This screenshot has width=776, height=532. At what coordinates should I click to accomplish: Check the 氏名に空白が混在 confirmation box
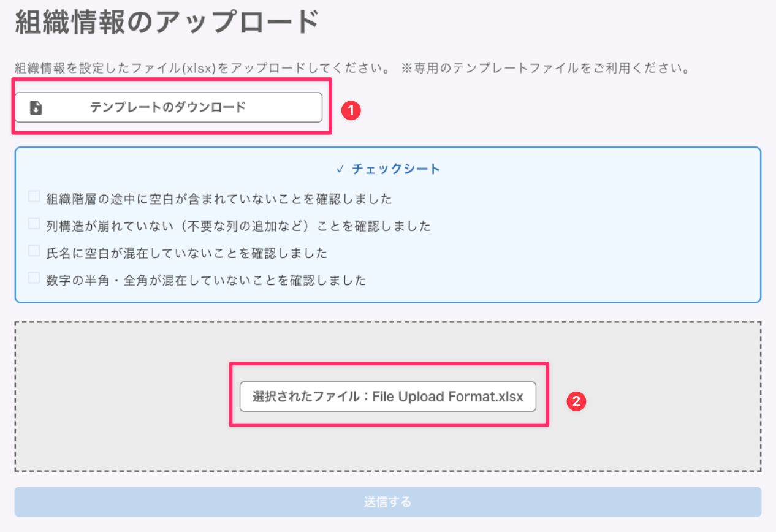point(34,251)
